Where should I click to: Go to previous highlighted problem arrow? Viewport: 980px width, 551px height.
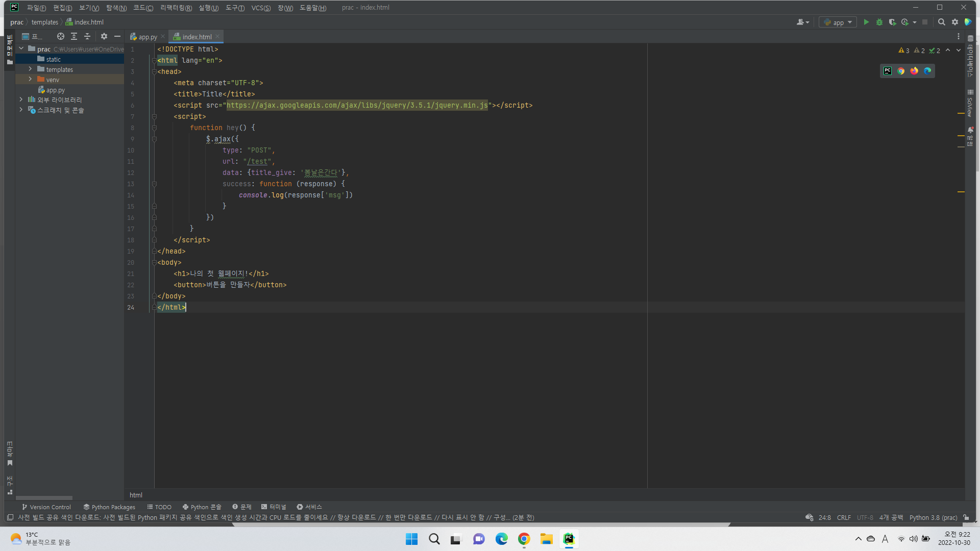click(x=948, y=50)
